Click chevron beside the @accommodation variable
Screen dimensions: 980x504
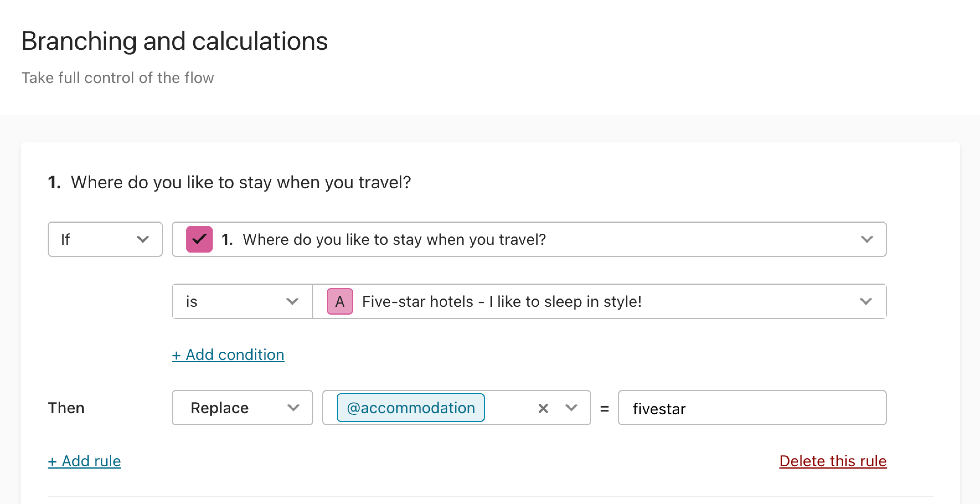tap(571, 408)
